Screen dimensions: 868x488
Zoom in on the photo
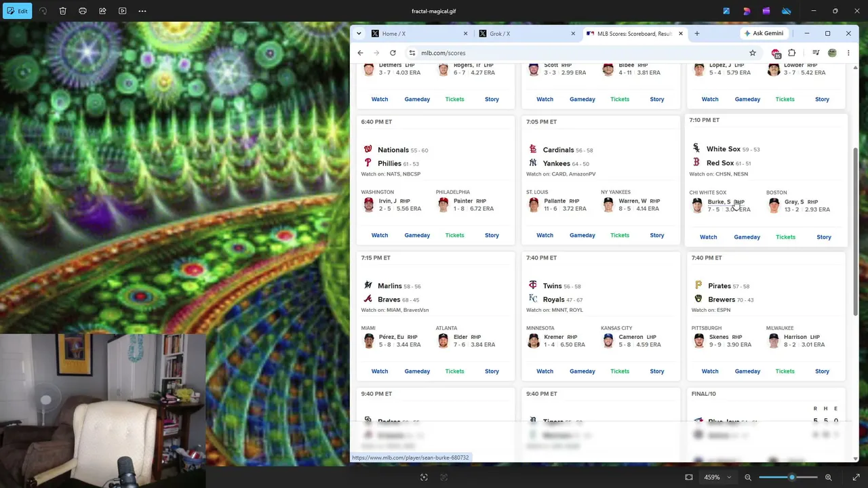[828, 477]
